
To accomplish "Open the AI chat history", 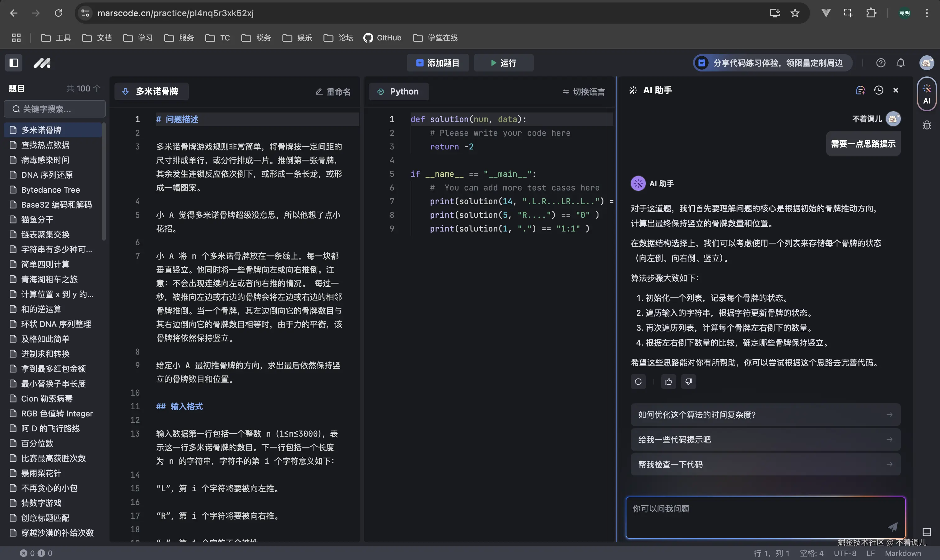I will point(878,90).
